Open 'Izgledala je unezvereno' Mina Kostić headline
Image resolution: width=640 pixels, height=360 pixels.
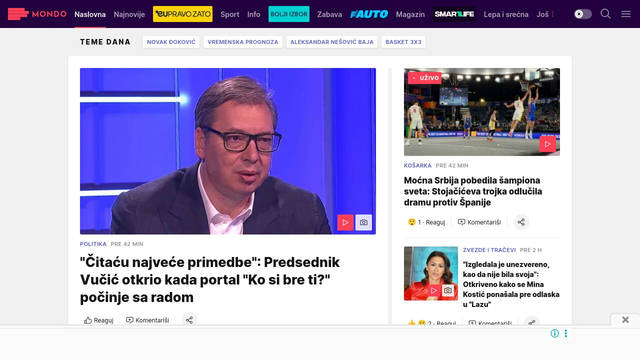pos(511,284)
